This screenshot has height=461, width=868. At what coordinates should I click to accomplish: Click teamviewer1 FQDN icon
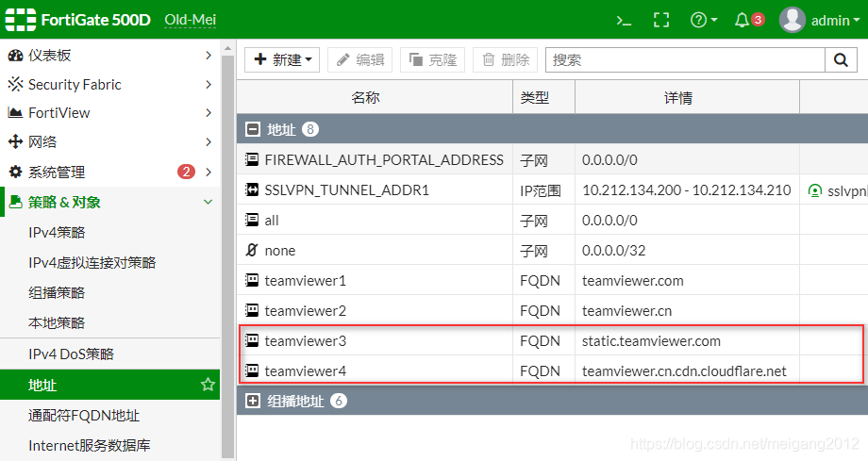252,280
